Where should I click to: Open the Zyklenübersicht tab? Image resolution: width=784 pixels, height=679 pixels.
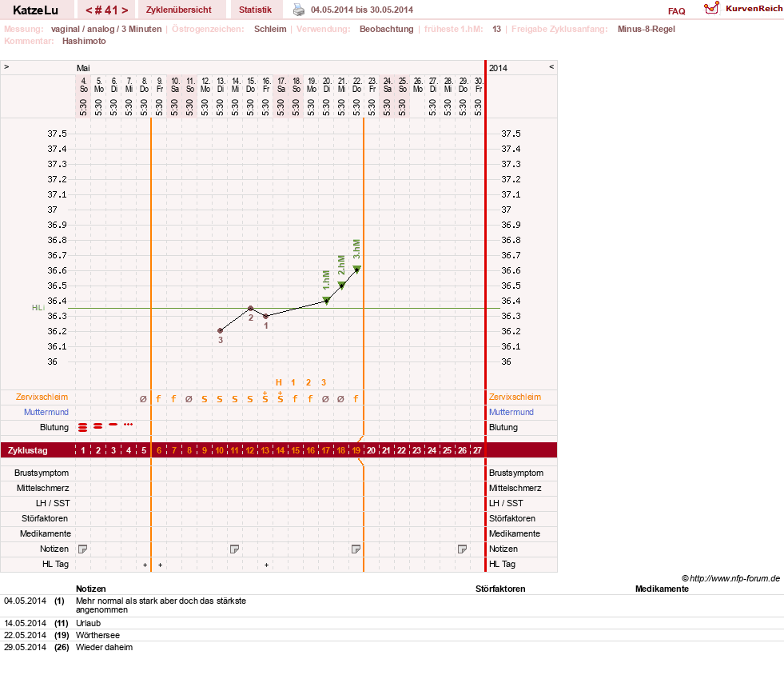(179, 10)
